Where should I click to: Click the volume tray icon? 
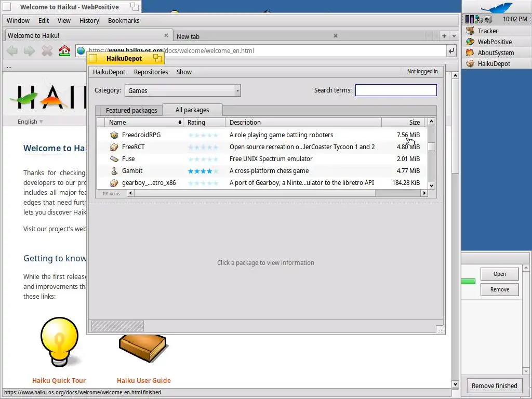point(488,19)
